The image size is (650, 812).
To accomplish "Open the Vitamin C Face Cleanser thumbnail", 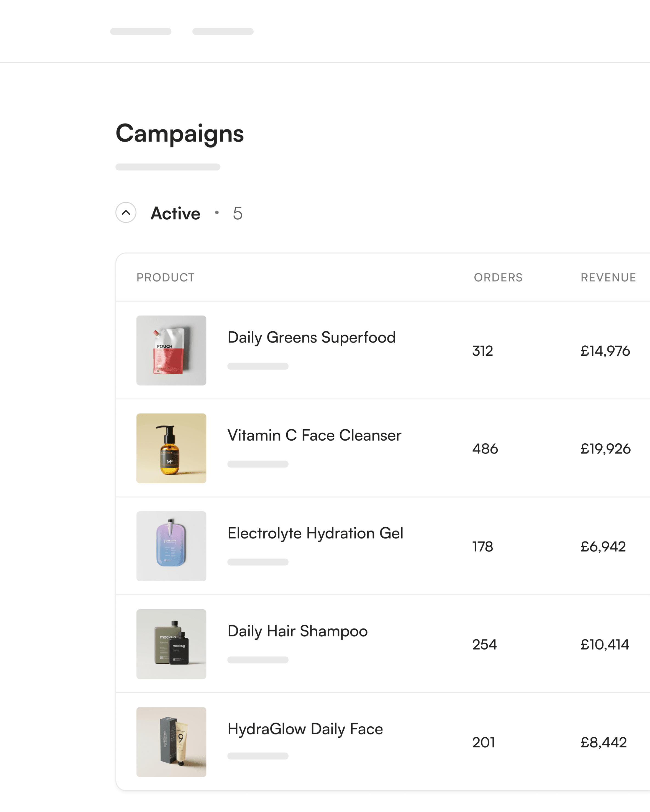I will (x=171, y=448).
